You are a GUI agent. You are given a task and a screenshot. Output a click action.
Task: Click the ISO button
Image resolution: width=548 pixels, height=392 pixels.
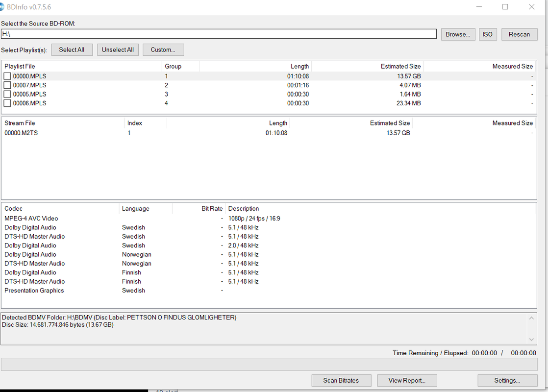pos(488,34)
